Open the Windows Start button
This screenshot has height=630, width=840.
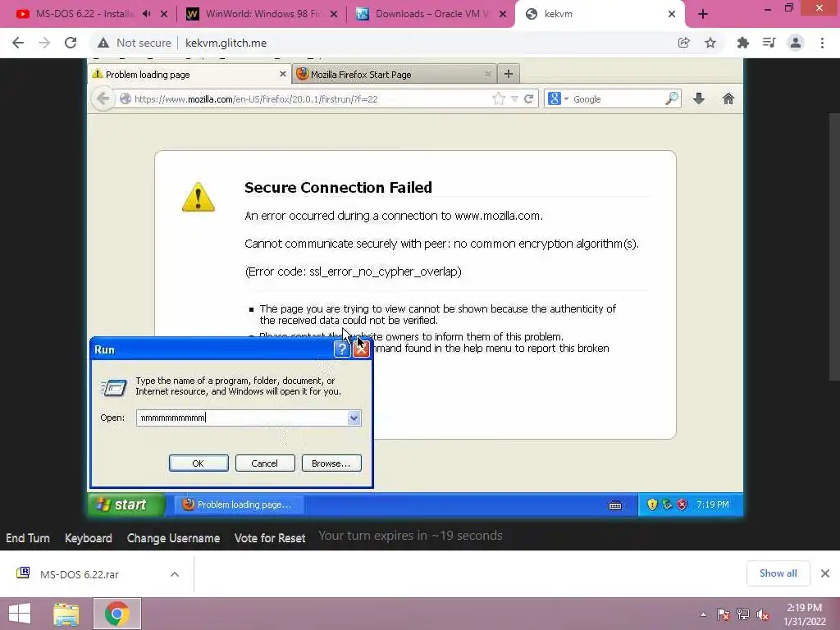coord(21,614)
